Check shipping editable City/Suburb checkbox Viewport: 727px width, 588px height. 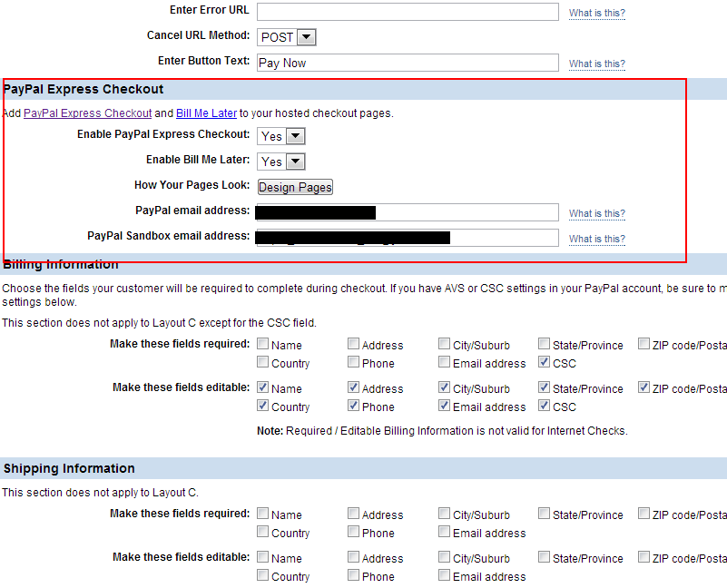pos(444,557)
